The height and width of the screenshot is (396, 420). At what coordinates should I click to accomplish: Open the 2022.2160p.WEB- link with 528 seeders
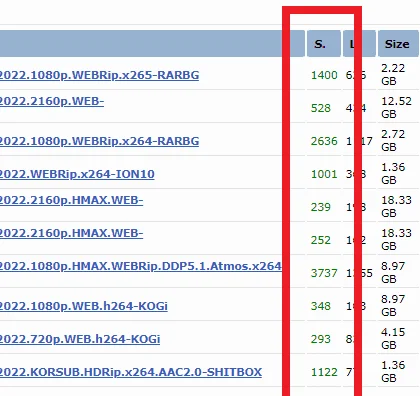tap(52, 101)
